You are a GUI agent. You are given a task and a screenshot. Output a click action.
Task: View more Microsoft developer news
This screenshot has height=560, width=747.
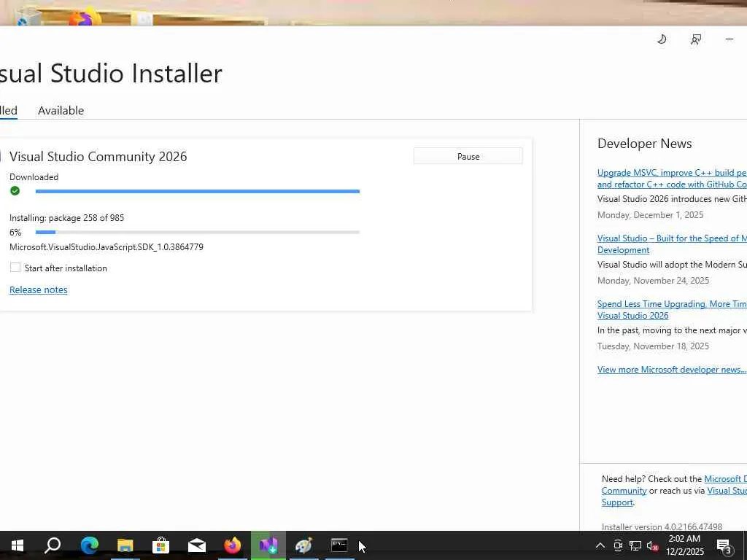point(672,370)
